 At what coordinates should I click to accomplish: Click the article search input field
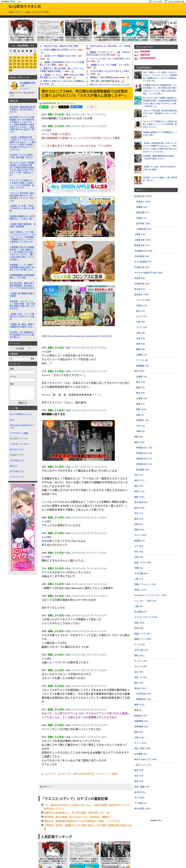(x=19, y=358)
